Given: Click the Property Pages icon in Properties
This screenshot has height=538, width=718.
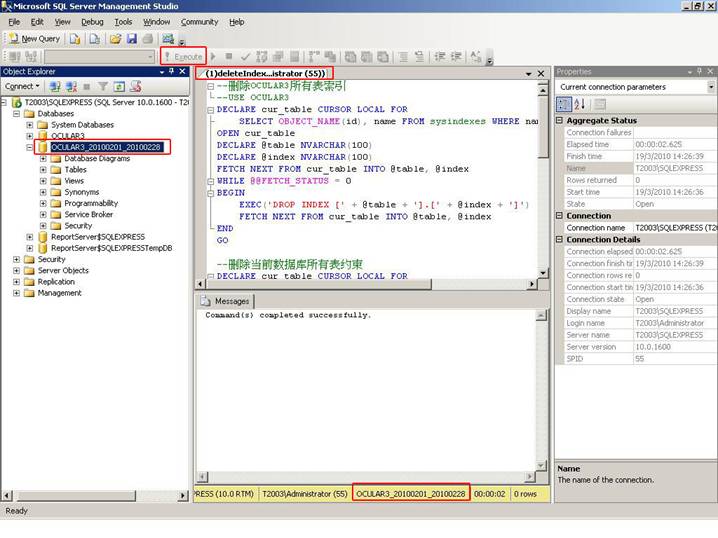Looking at the screenshot, I should coord(600,104).
